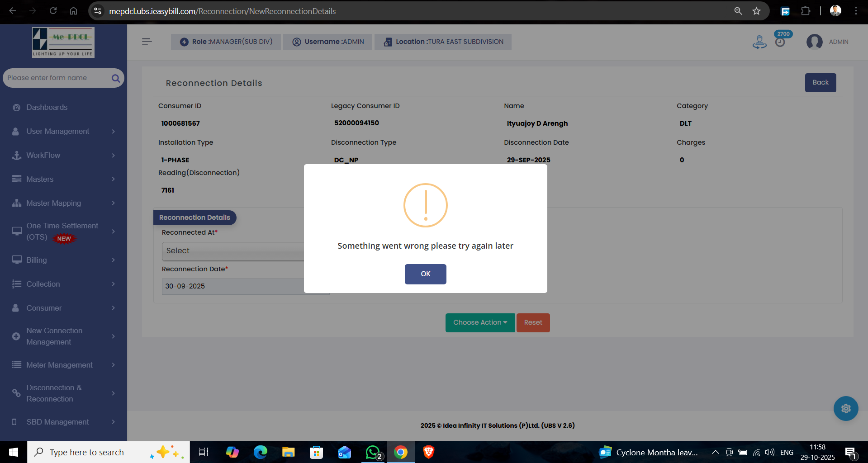This screenshot has height=463, width=868.
Task: Click the floating settings gear button
Action: [x=846, y=409]
